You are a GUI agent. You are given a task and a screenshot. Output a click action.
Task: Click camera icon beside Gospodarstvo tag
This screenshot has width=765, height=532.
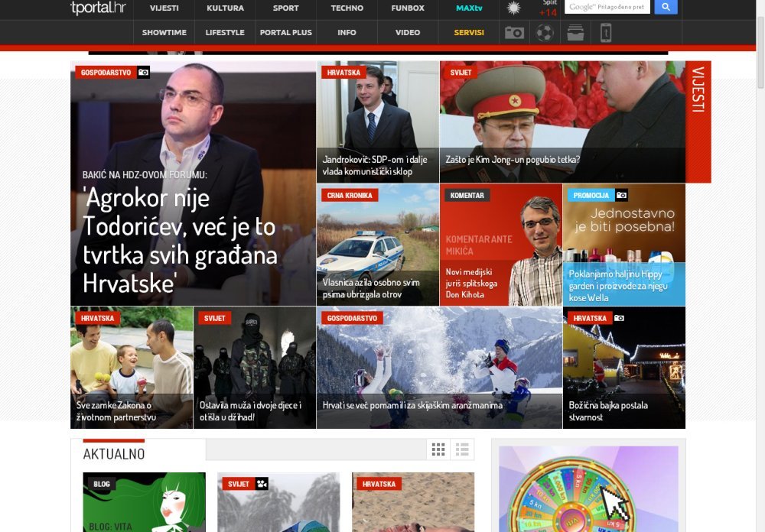(x=144, y=72)
